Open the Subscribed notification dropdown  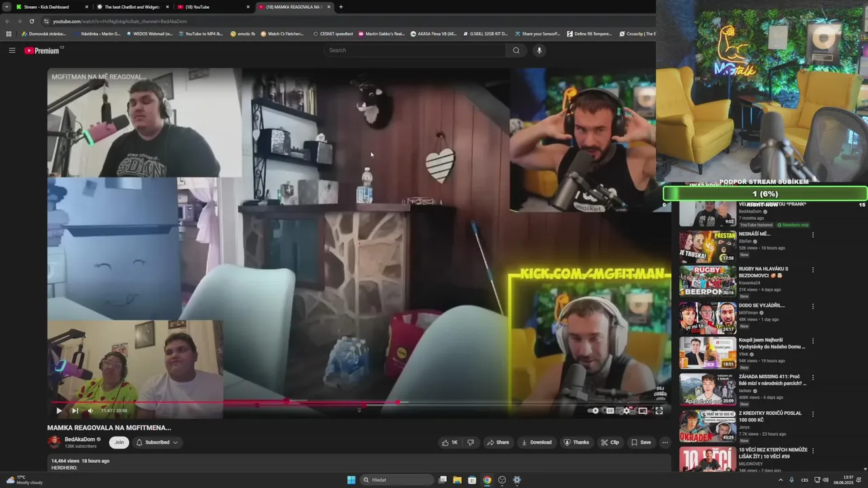157,443
